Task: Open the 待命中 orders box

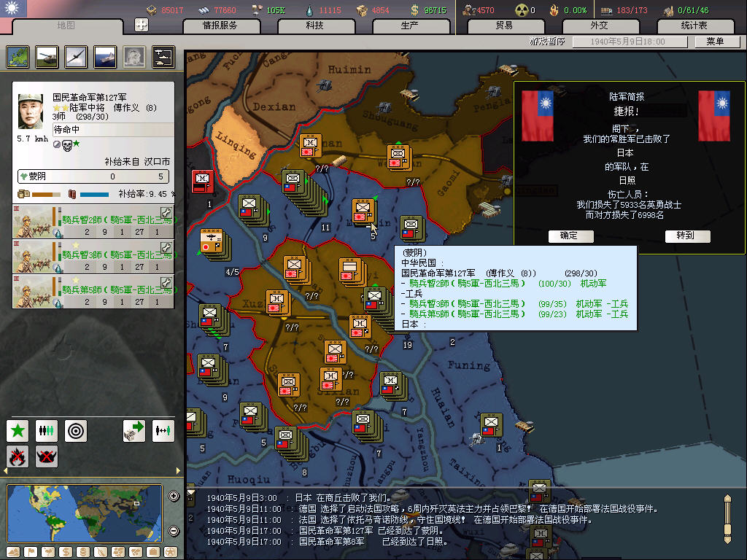Action: click(x=113, y=130)
